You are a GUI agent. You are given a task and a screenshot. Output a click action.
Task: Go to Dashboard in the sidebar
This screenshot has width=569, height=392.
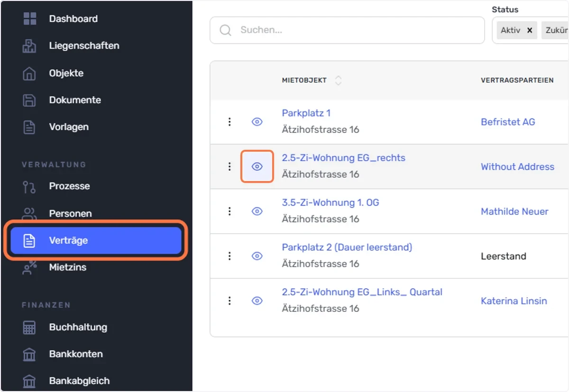[x=73, y=19]
